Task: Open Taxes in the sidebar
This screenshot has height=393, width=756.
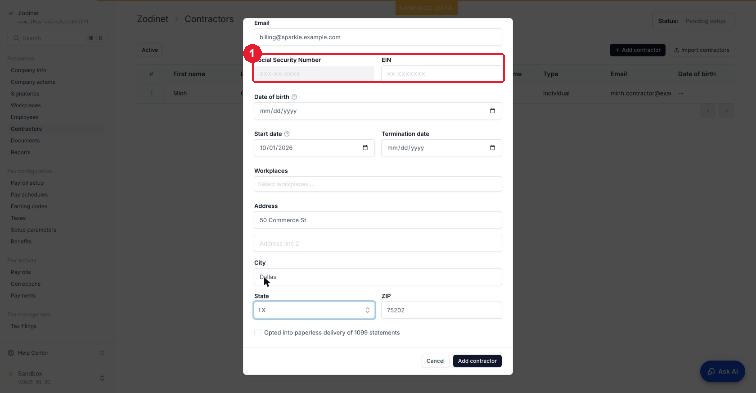Action: [18, 218]
